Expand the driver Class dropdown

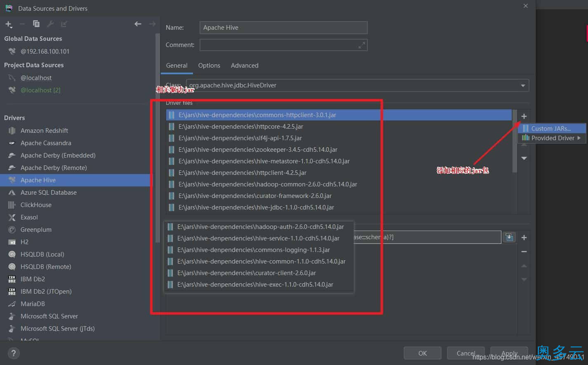522,85
